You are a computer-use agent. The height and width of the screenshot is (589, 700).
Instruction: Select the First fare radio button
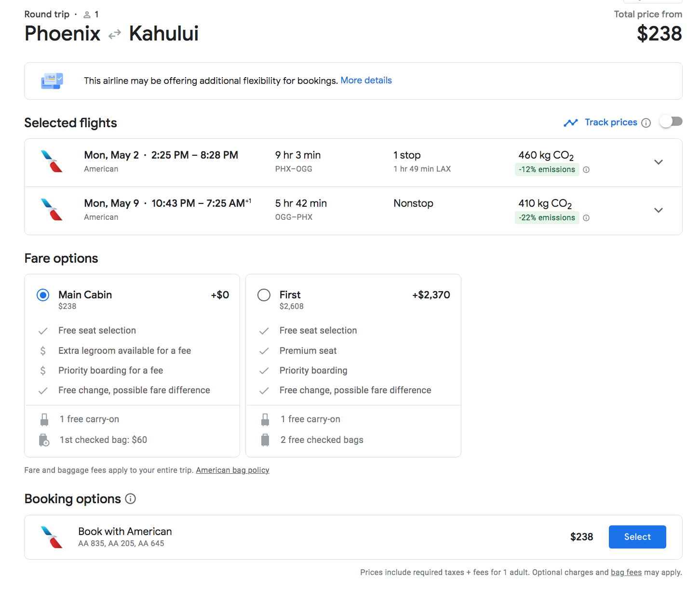[x=264, y=294]
